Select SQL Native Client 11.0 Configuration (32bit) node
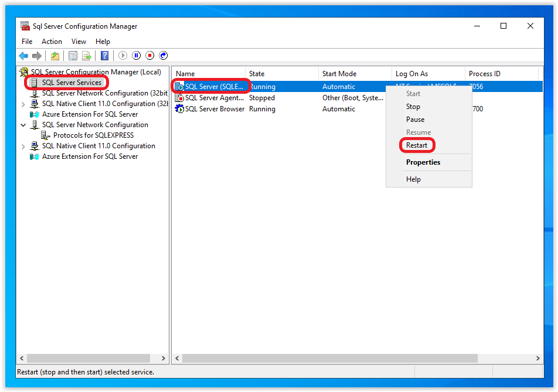This screenshot has width=558, height=392. pos(105,104)
